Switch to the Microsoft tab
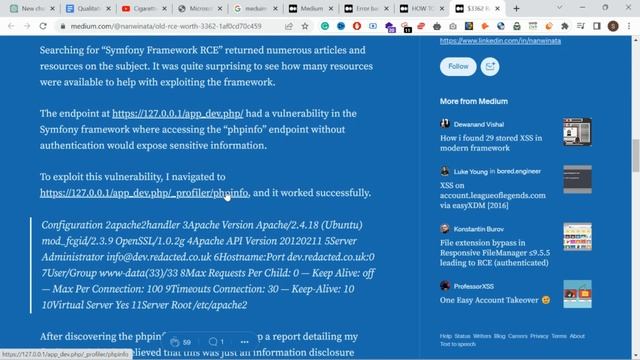Viewport: 640px width, 360px height. [200, 9]
